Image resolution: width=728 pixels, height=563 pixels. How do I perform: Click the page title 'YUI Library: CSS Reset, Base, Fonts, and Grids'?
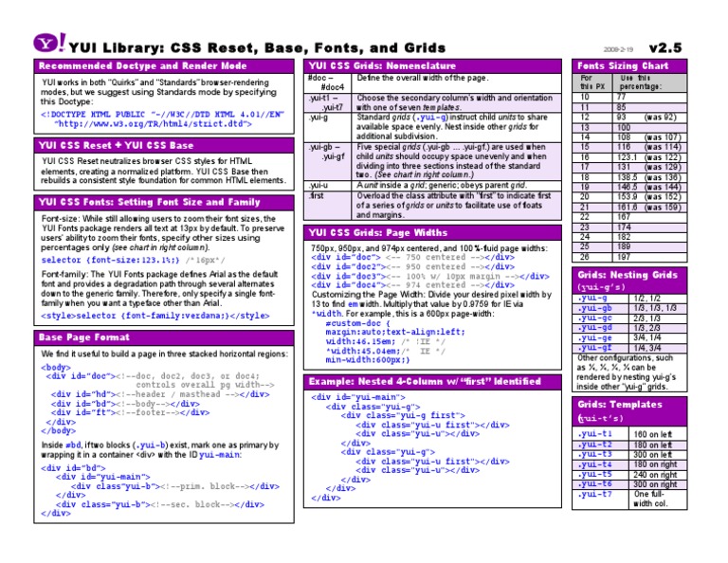(257, 47)
